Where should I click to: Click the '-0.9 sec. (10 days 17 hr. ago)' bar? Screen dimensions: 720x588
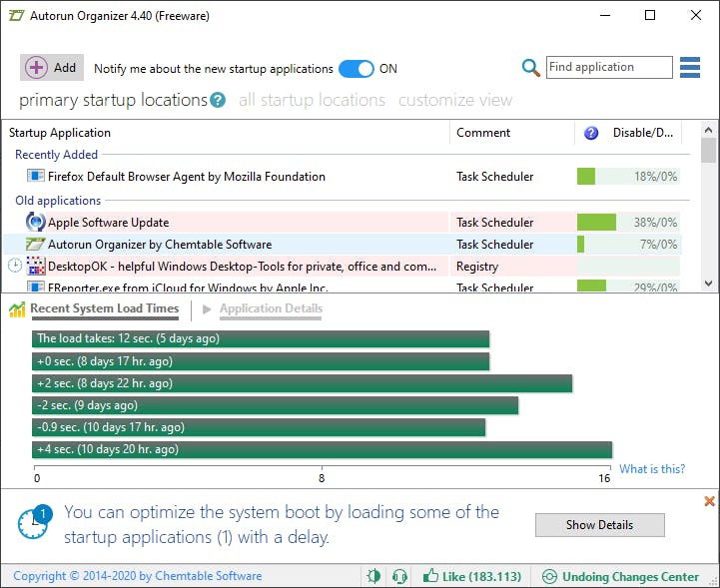259,427
